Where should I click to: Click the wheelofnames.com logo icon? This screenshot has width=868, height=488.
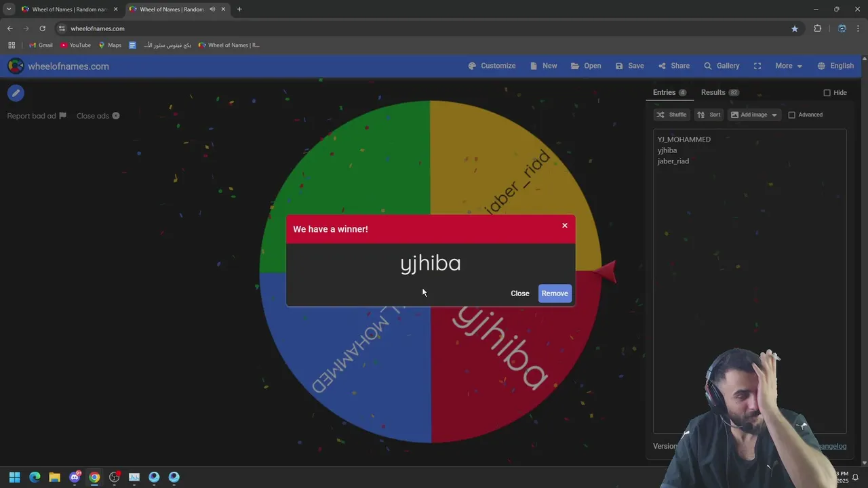coord(16,66)
